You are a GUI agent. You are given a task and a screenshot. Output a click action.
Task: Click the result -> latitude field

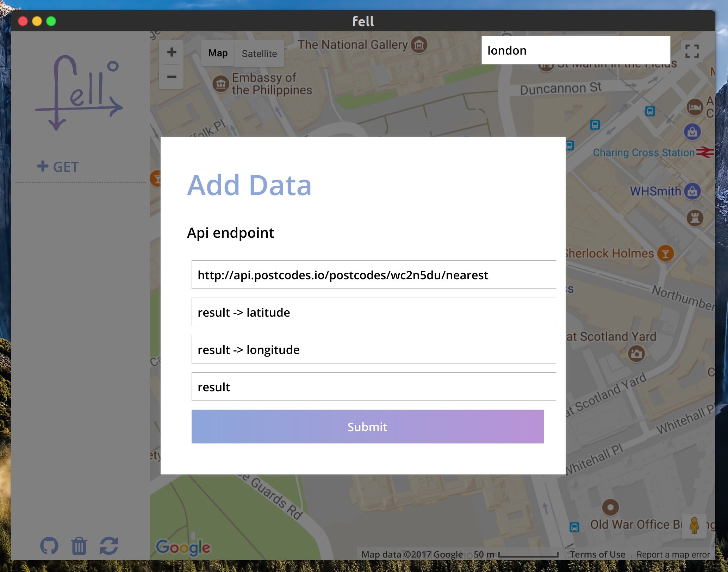pos(373,312)
